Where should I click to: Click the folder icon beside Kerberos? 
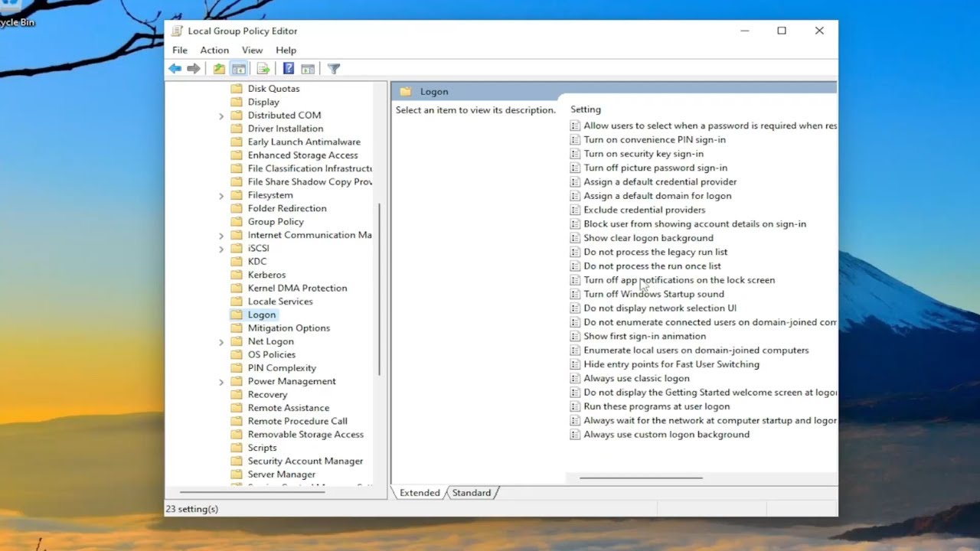237,275
